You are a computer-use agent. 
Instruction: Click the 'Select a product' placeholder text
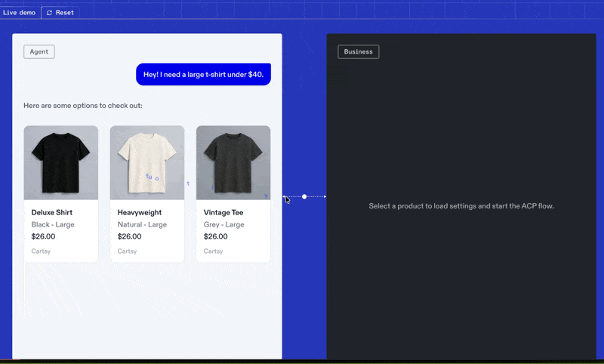pyautogui.click(x=461, y=206)
